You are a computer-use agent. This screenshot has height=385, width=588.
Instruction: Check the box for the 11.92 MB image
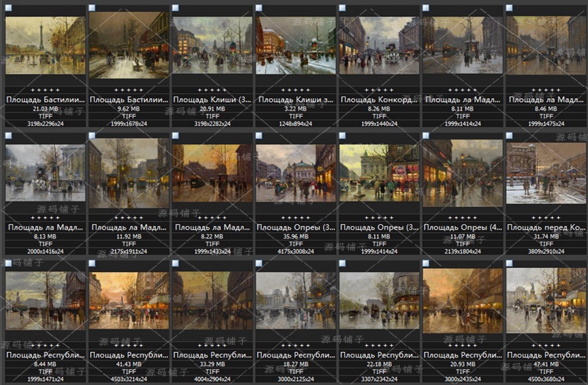coord(92,136)
